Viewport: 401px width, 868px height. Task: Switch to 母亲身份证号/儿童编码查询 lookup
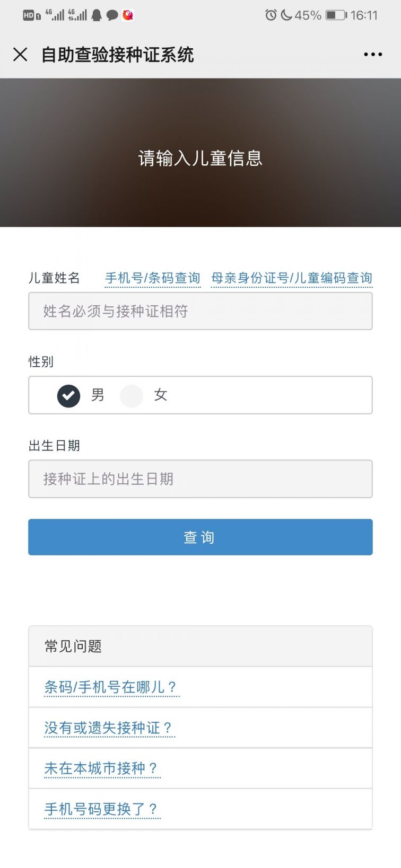(x=292, y=278)
